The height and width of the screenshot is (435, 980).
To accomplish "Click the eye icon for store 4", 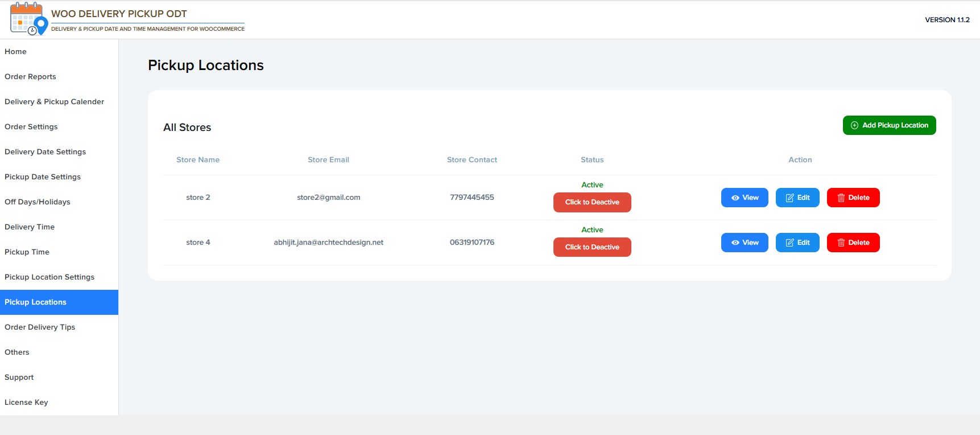I will [x=735, y=243].
